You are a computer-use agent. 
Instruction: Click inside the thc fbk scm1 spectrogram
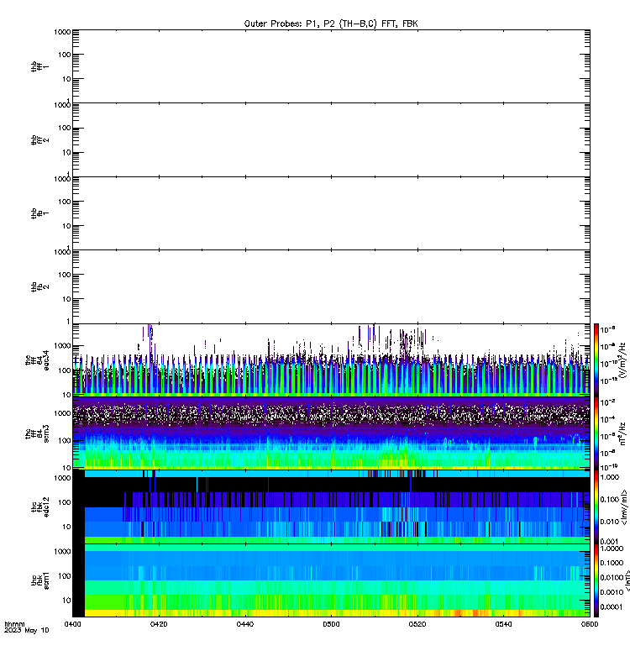pyautogui.click(x=331, y=580)
